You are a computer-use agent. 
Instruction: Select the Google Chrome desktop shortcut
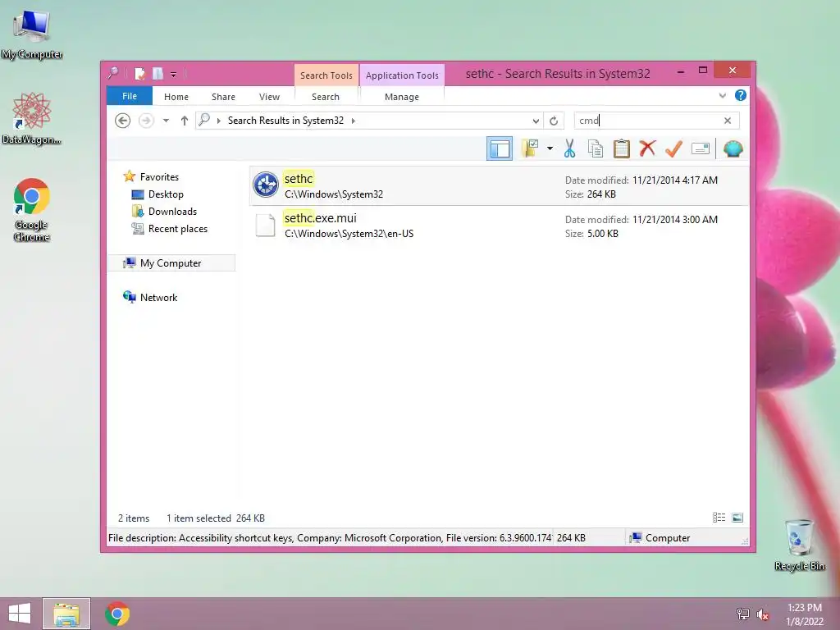(x=32, y=209)
